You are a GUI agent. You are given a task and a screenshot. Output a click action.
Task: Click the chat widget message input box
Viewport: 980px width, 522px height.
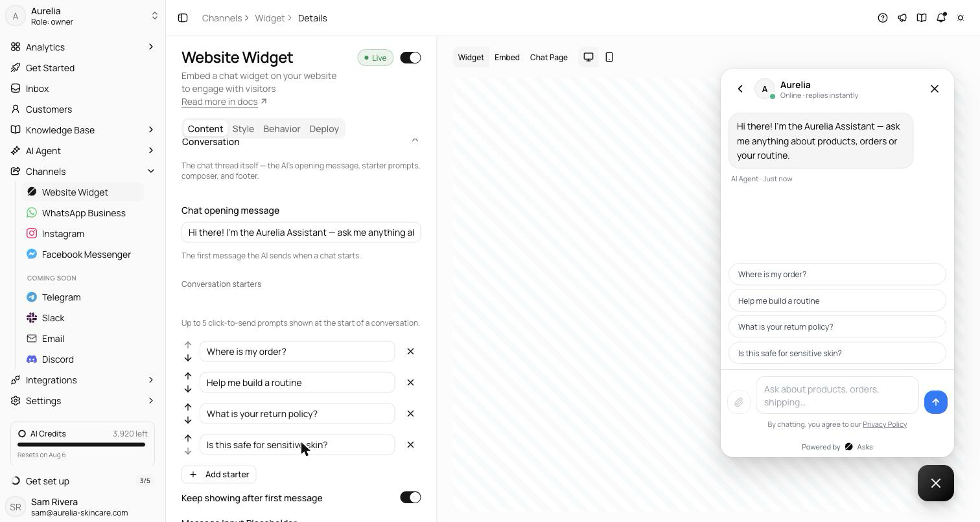coord(837,396)
